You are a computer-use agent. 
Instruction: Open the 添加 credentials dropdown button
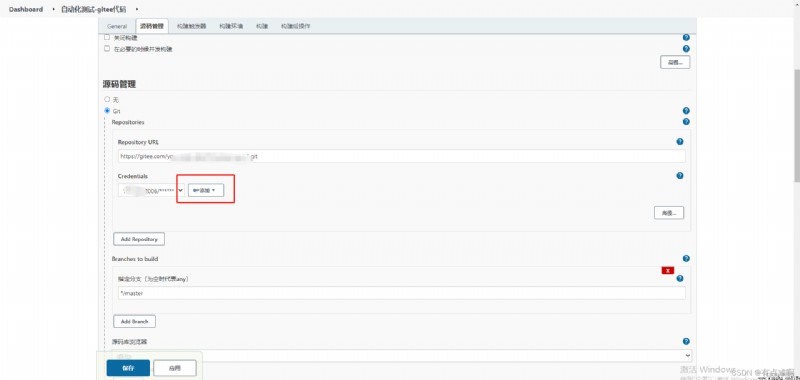click(x=206, y=190)
